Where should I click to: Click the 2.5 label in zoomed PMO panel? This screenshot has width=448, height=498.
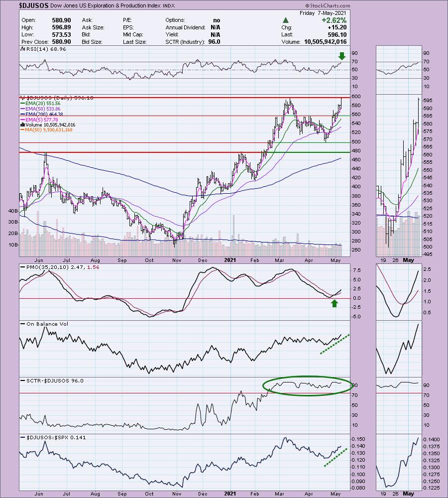pyautogui.click(x=427, y=269)
